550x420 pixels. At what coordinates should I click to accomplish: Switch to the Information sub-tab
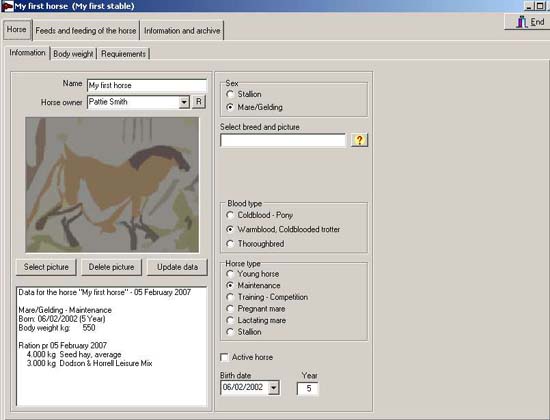coord(27,53)
